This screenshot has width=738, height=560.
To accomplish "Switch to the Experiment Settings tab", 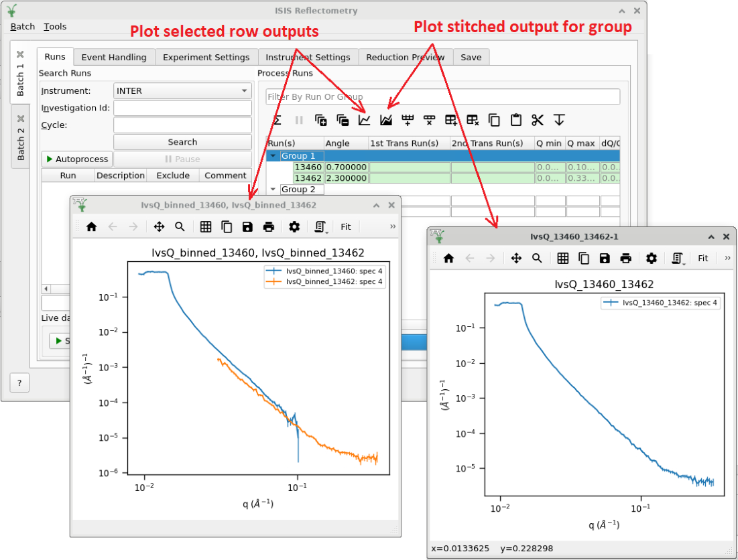I will (206, 58).
